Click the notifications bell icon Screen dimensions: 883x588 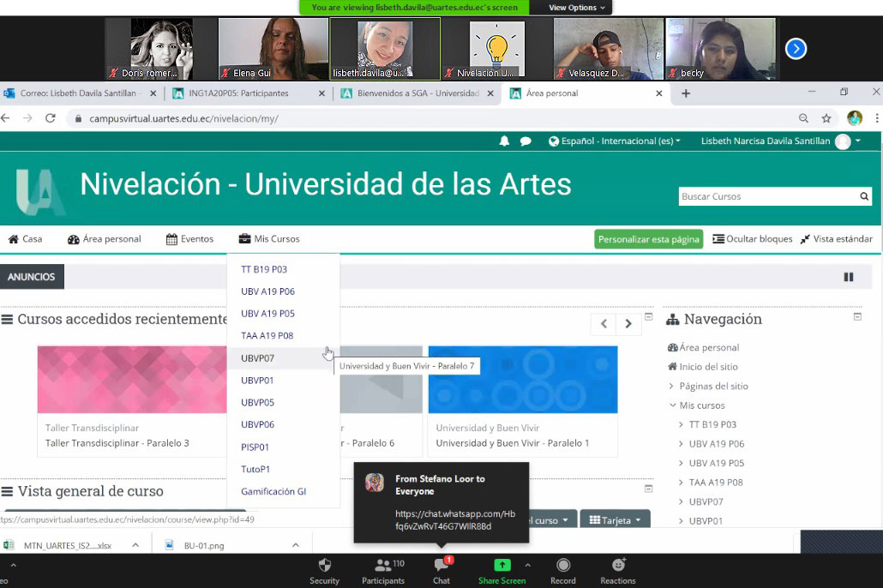pyautogui.click(x=504, y=141)
